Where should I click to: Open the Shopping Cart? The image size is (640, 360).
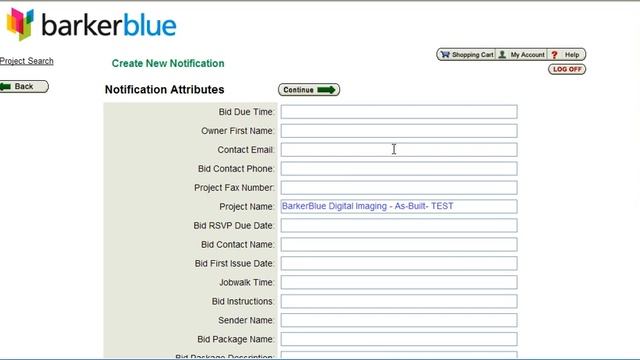(x=467, y=55)
